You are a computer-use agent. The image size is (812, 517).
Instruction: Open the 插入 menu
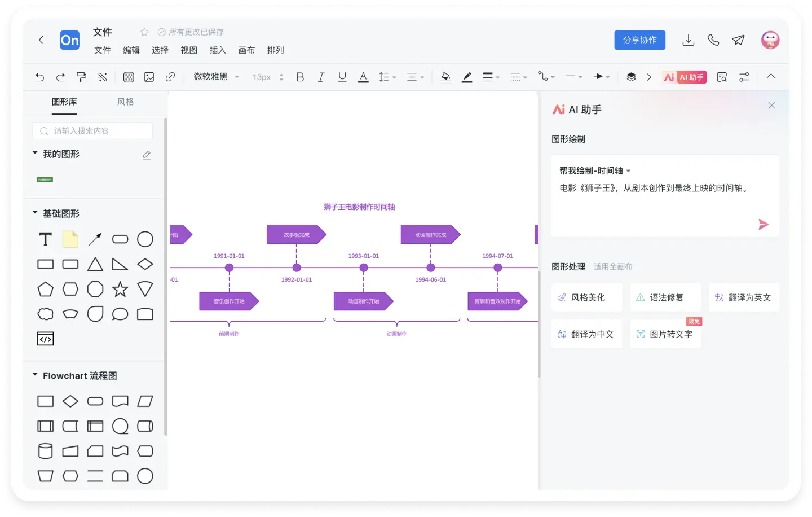pyautogui.click(x=218, y=50)
